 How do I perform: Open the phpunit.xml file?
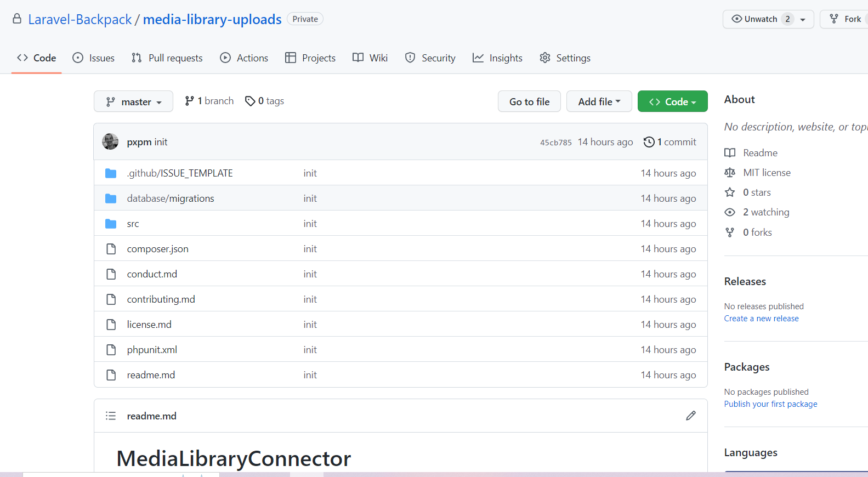coord(152,350)
